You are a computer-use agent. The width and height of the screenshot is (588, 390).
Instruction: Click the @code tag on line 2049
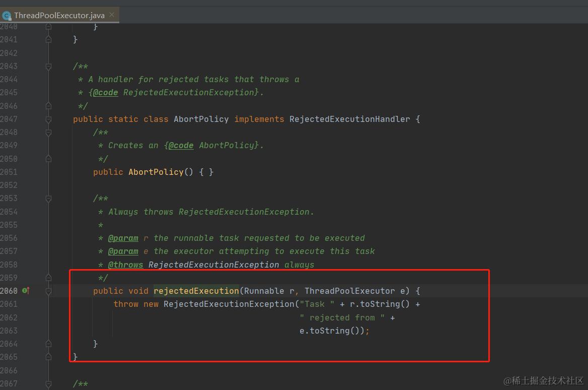point(181,145)
